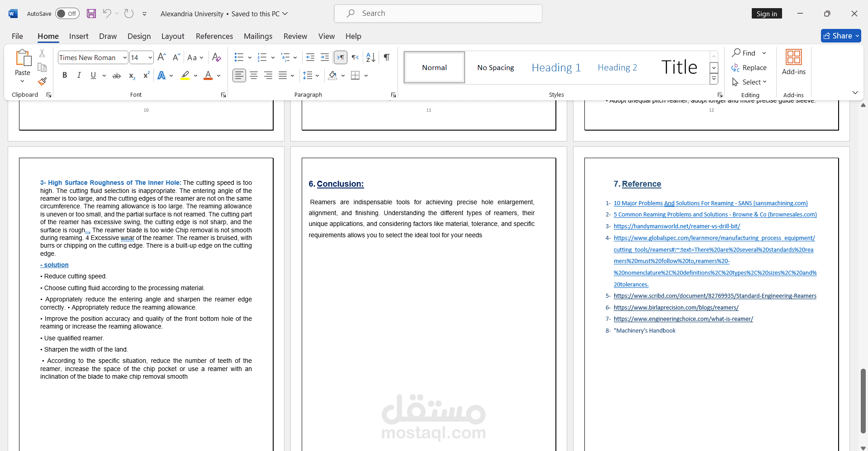
Task: Open the Layout tab
Action: pos(173,36)
